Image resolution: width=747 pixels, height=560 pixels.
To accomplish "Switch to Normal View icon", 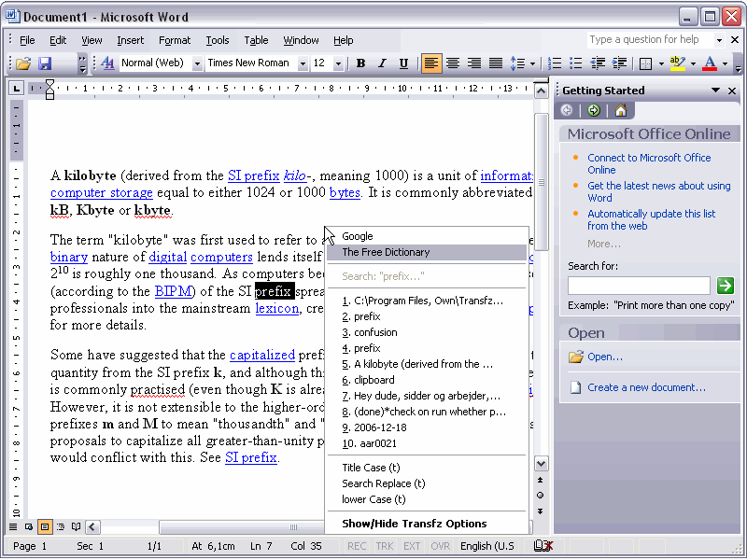I will (13, 526).
